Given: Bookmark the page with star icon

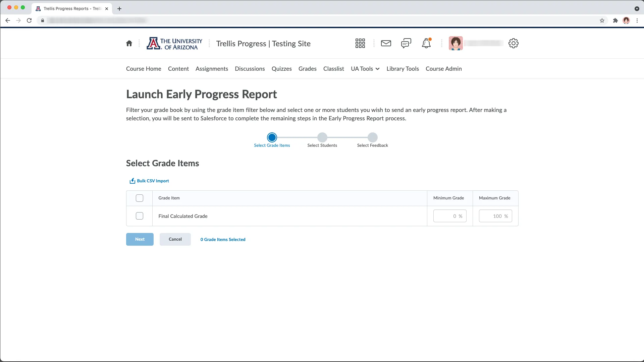Looking at the screenshot, I should coord(602,20).
